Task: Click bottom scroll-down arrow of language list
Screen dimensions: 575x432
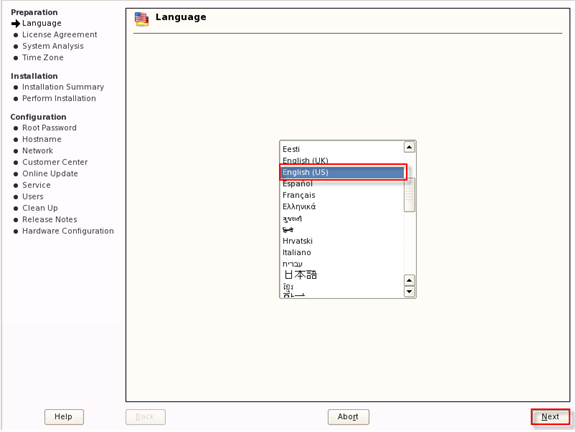Action: click(409, 292)
